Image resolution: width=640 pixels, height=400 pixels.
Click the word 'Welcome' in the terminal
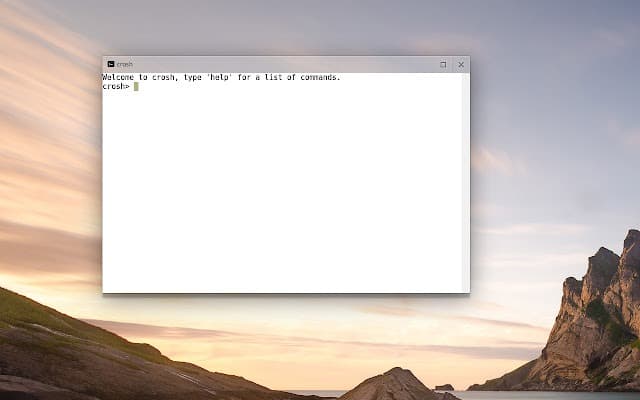coord(119,78)
